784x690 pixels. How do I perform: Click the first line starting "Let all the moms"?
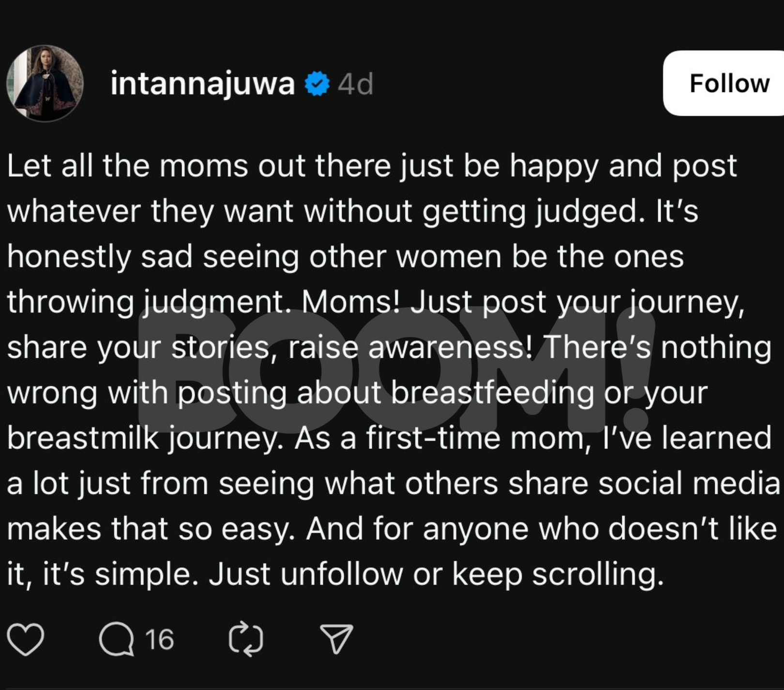click(x=372, y=166)
